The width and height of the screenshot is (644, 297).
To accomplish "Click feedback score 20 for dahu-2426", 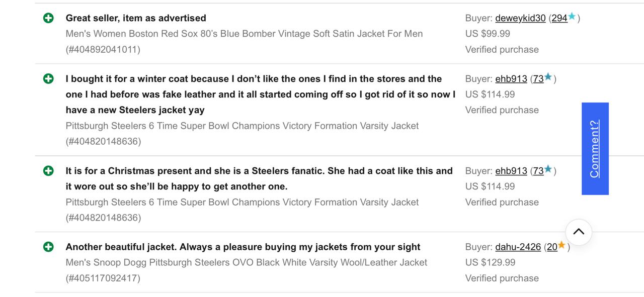I will coord(552,246).
